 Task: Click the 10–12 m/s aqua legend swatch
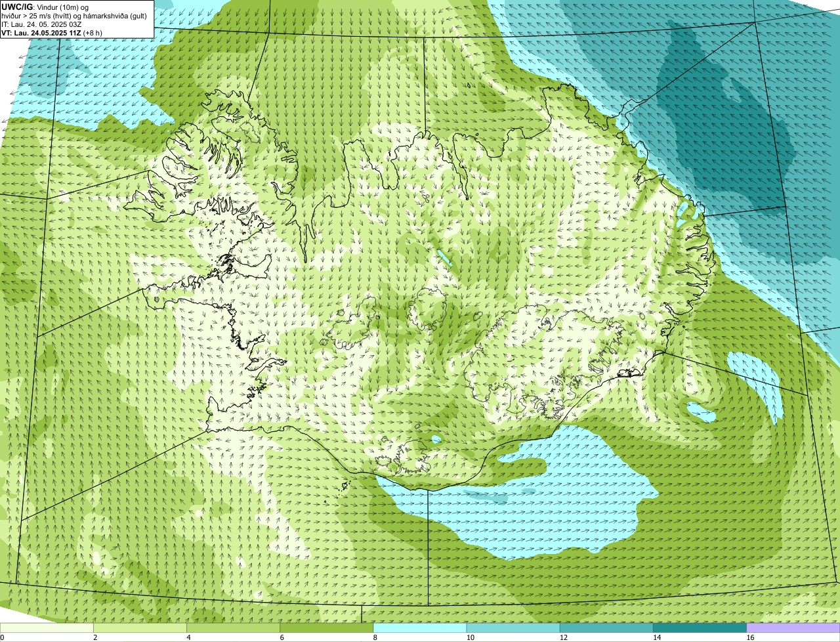click(x=513, y=628)
